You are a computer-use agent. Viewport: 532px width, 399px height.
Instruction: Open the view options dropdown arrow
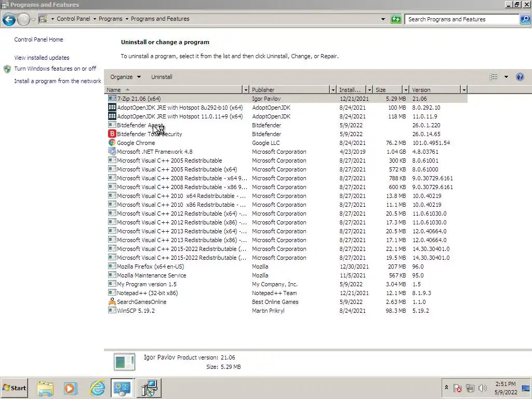click(506, 77)
